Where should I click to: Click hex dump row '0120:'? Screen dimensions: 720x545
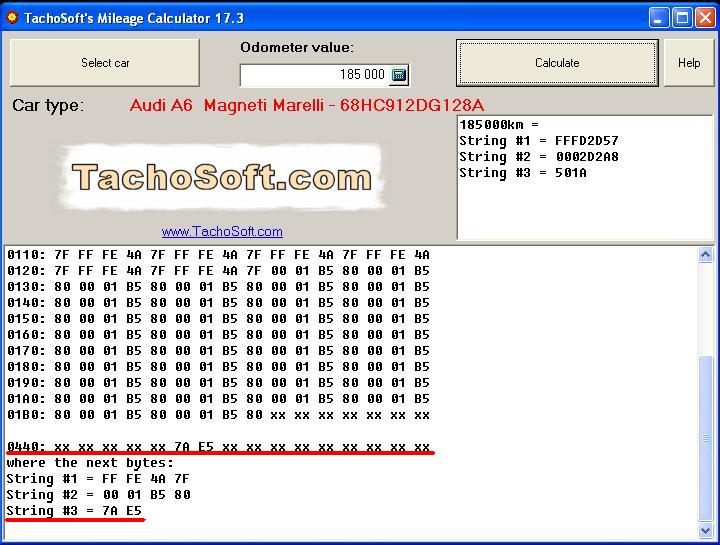click(219, 270)
